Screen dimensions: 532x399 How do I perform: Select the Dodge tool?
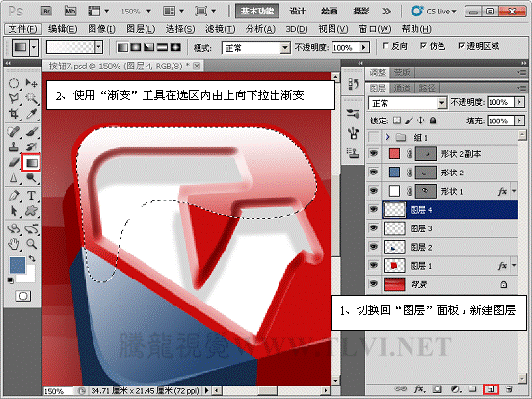(31, 177)
